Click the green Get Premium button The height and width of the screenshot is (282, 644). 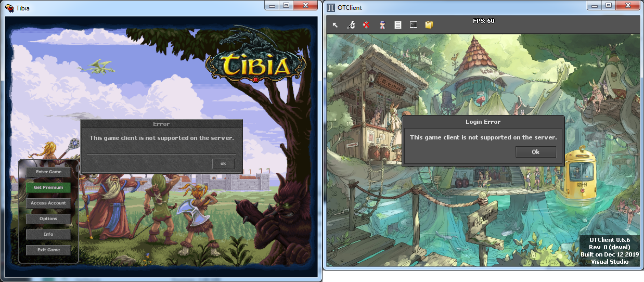coord(48,187)
